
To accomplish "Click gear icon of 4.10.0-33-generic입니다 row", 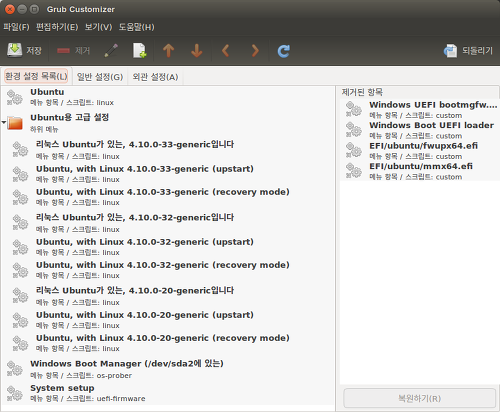I will pos(20,150).
